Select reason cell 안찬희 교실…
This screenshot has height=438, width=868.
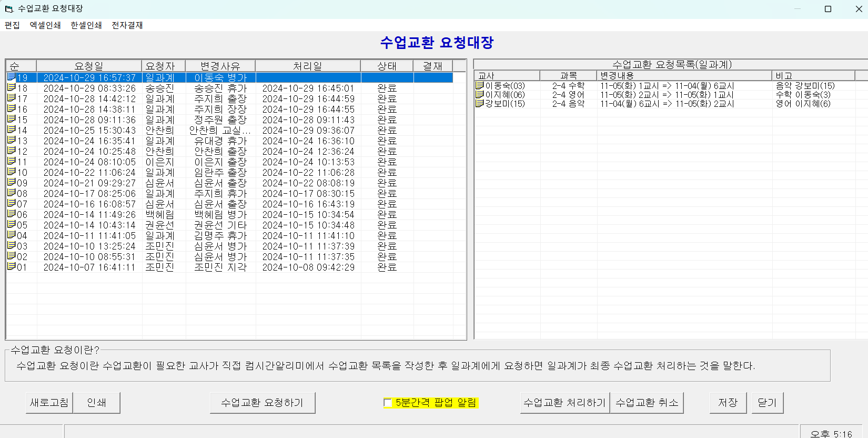(220, 130)
